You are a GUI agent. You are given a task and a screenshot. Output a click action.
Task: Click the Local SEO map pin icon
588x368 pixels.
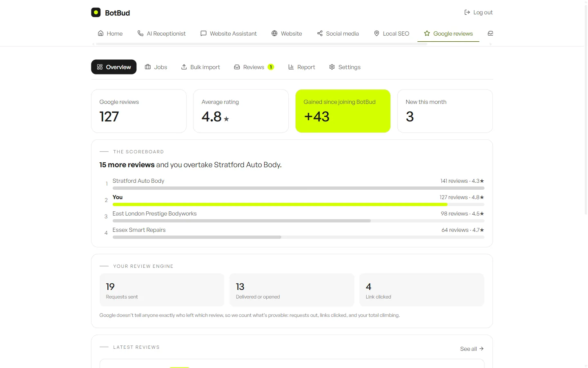point(376,33)
